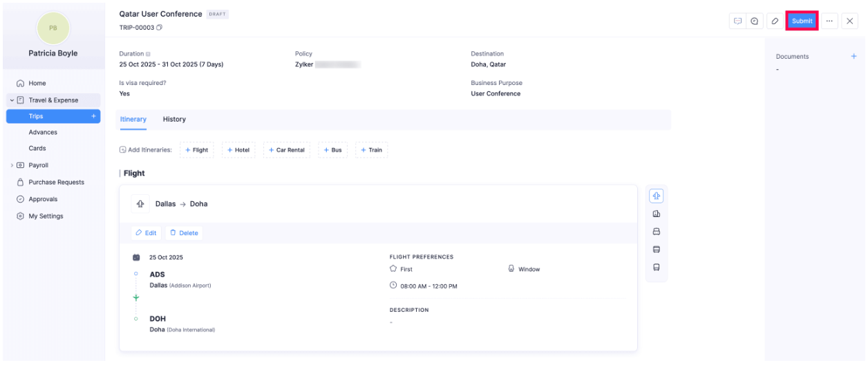868x365 pixels.
Task: Select the car rental sidebar icon
Action: pyautogui.click(x=656, y=232)
